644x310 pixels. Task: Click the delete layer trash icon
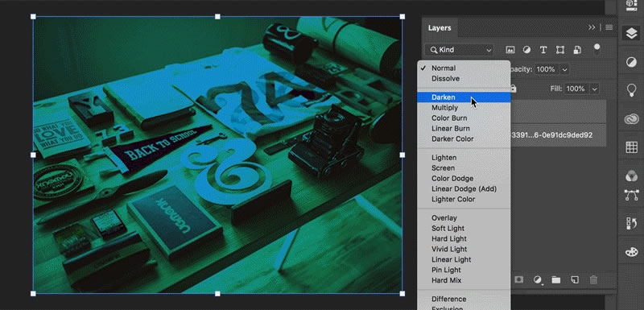pos(593,280)
